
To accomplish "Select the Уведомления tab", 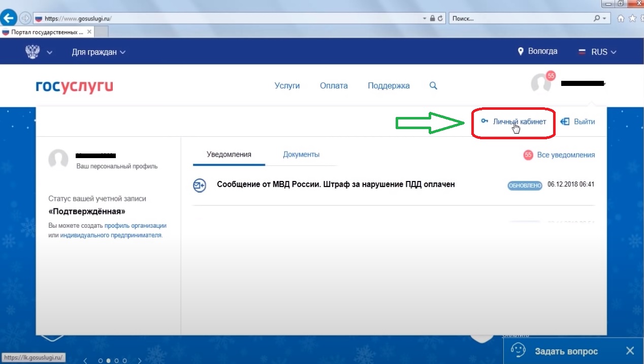I will [229, 155].
